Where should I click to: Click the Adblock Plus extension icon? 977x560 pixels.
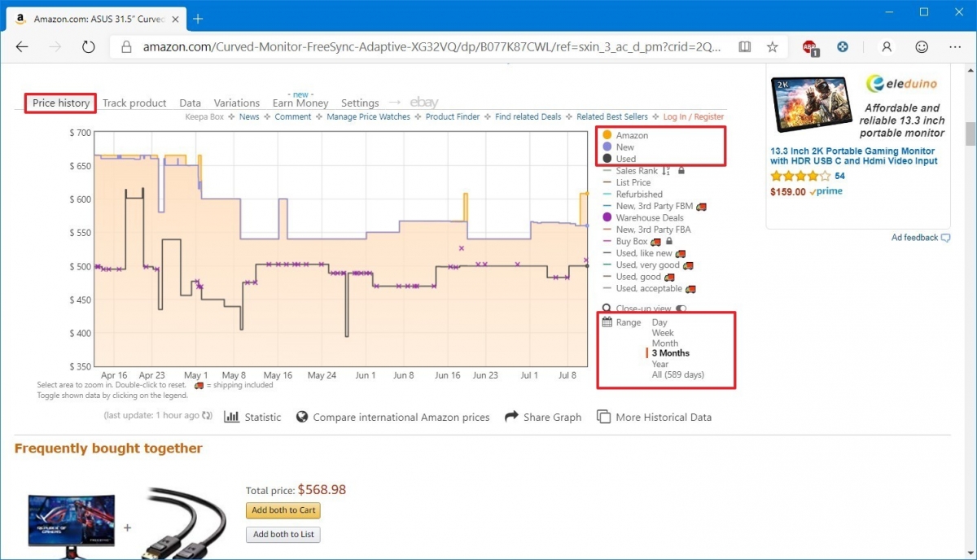pos(809,47)
